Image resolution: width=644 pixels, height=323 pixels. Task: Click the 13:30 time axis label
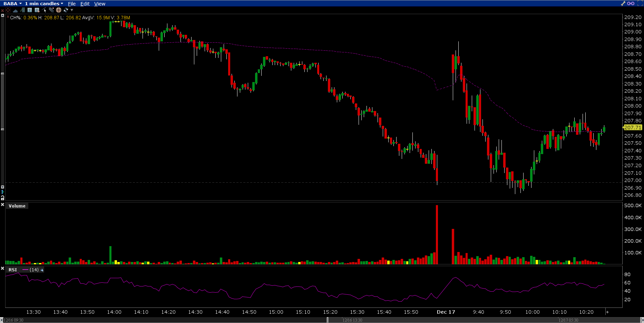33,312
